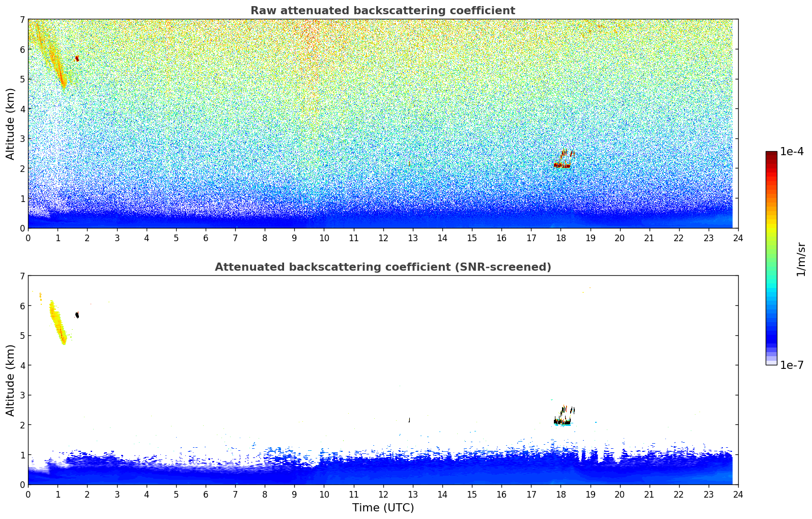
Task: Click the 'Attenuated backscattering coefficient (SNR-screened)' title
Action: point(383,267)
